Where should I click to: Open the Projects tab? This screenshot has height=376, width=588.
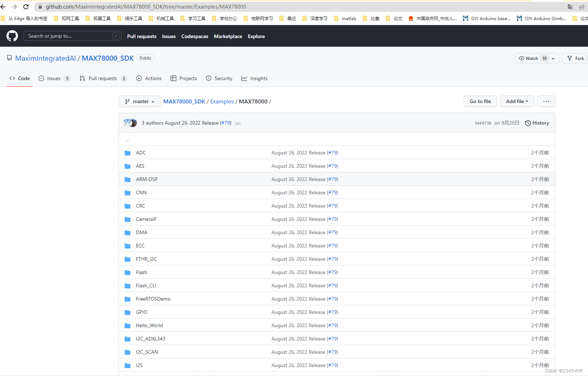(x=184, y=78)
